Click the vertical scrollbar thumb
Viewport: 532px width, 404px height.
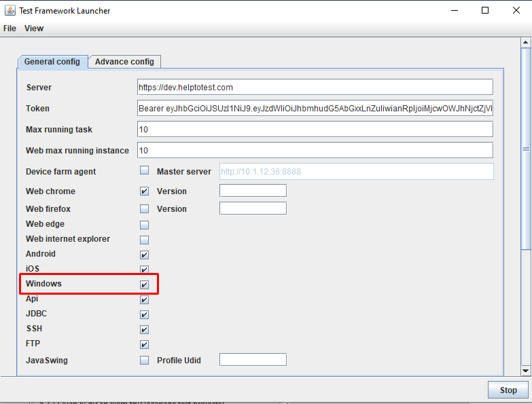pos(526,149)
